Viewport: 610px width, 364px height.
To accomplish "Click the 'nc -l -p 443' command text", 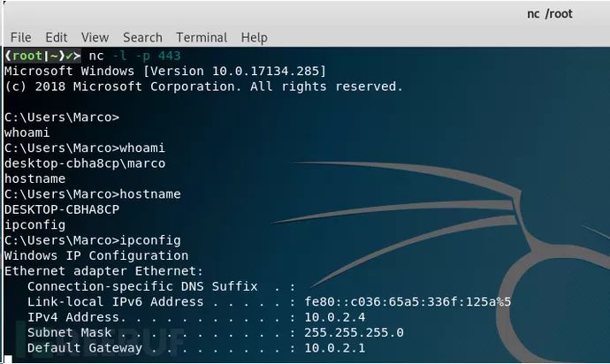I will tap(134, 56).
